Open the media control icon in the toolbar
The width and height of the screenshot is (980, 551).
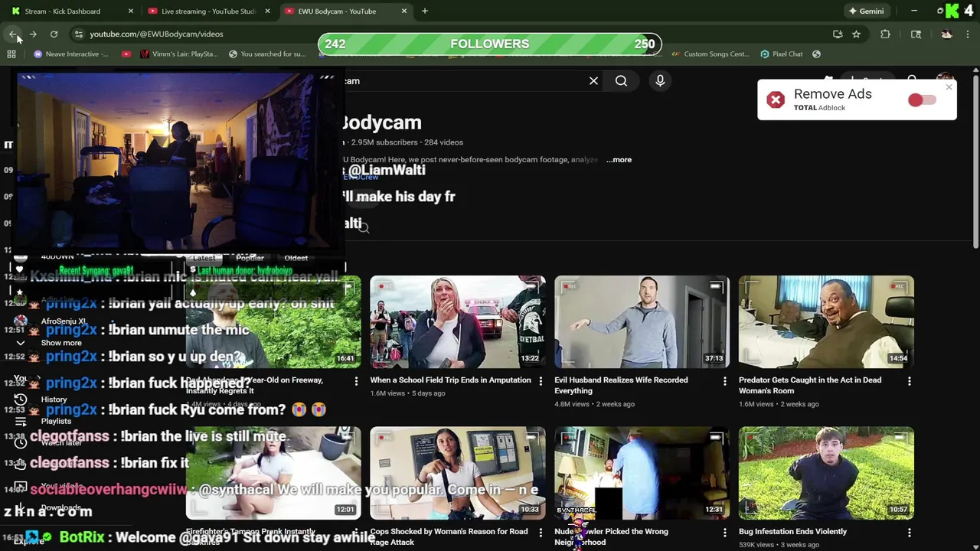click(916, 34)
